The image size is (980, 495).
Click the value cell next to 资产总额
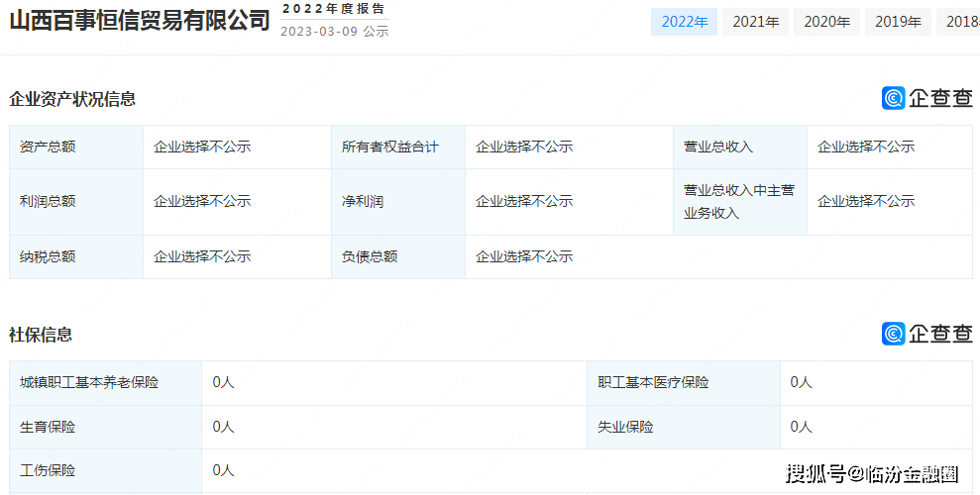pyautogui.click(x=237, y=147)
